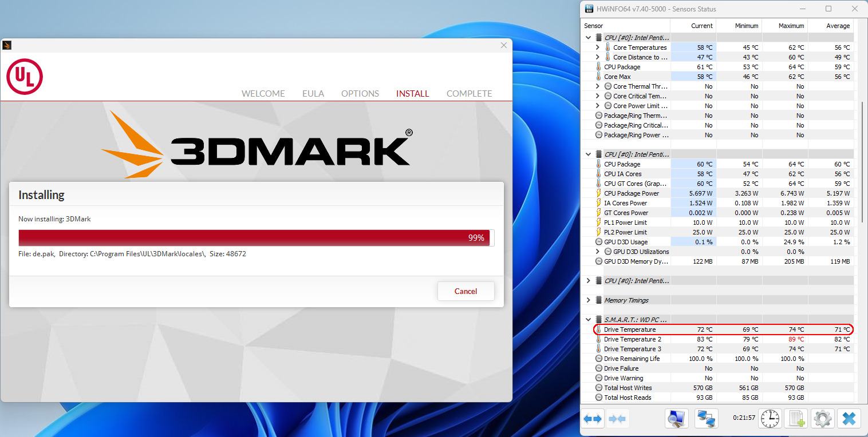Click the small 3DMark icon in installer title bar
This screenshot has height=437, width=868.
(7, 45)
